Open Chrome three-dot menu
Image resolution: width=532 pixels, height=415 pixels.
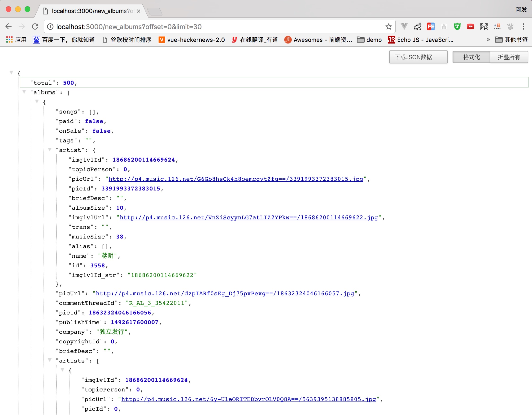coord(523,26)
